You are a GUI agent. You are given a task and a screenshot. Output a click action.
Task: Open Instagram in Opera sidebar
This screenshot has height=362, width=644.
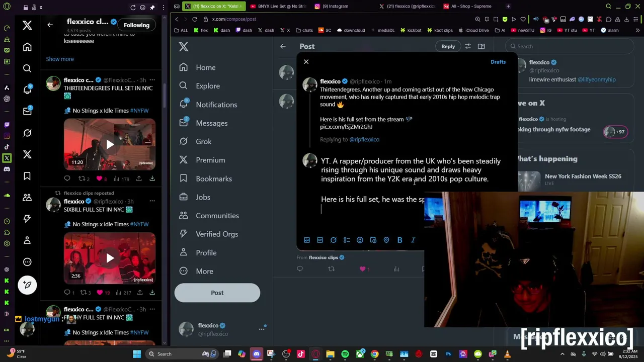[7, 136]
